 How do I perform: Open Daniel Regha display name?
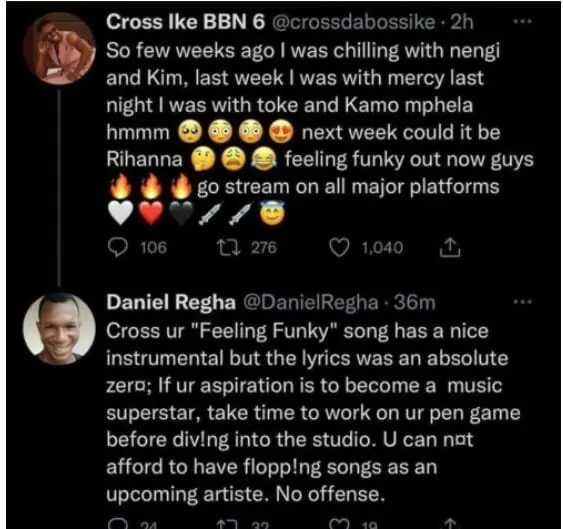coord(171,302)
